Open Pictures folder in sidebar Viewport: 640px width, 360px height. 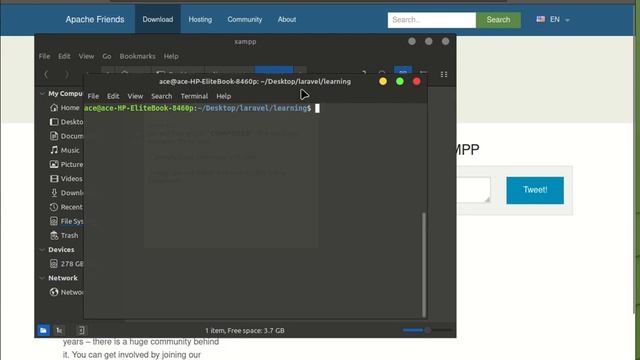tap(66, 164)
